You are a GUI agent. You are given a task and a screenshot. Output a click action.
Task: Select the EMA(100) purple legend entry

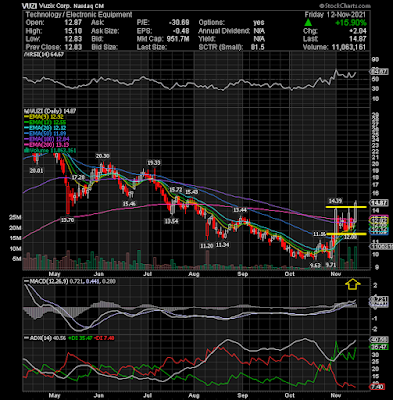(46, 139)
